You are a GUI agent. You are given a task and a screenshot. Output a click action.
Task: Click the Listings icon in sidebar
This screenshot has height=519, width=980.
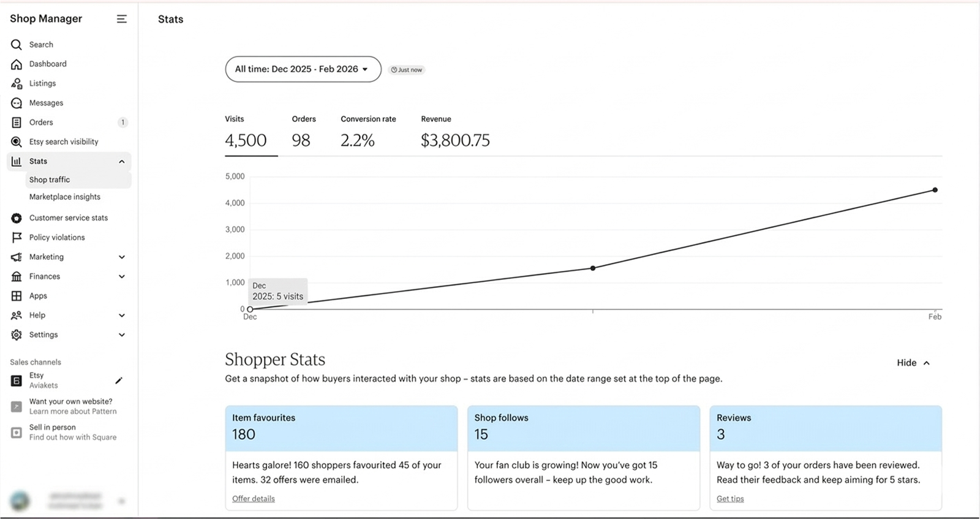[17, 83]
